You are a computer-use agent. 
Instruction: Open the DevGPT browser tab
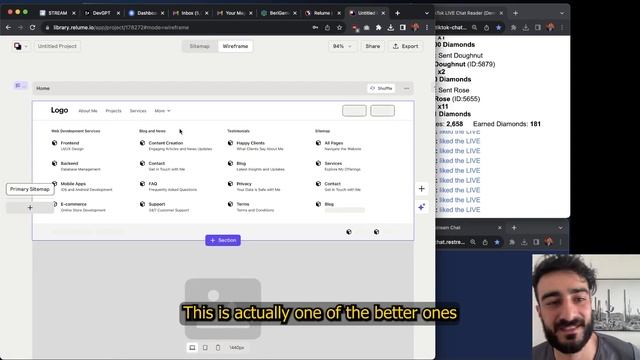(101, 13)
